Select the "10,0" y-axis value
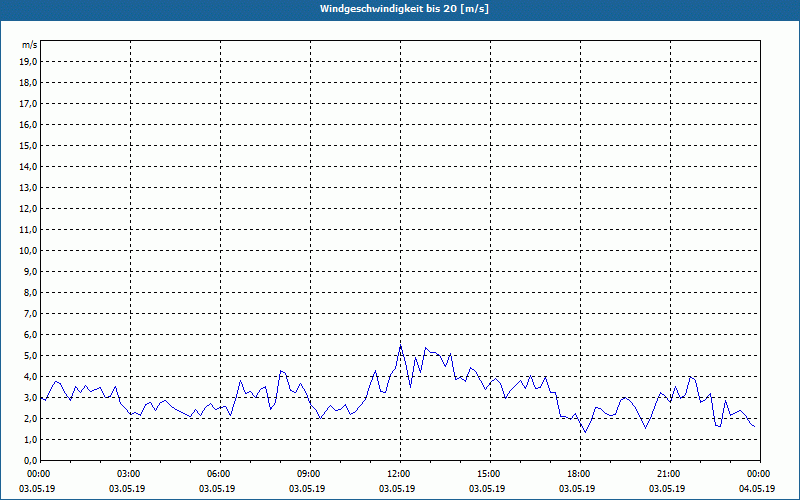The width and height of the screenshot is (800, 500). pos(28,251)
